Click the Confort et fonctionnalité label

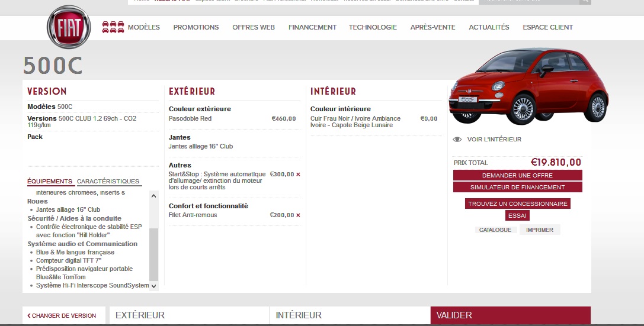click(208, 206)
